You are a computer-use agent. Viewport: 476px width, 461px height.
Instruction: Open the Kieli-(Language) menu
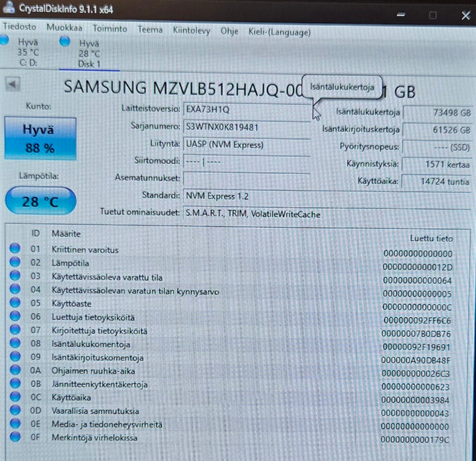(x=279, y=32)
